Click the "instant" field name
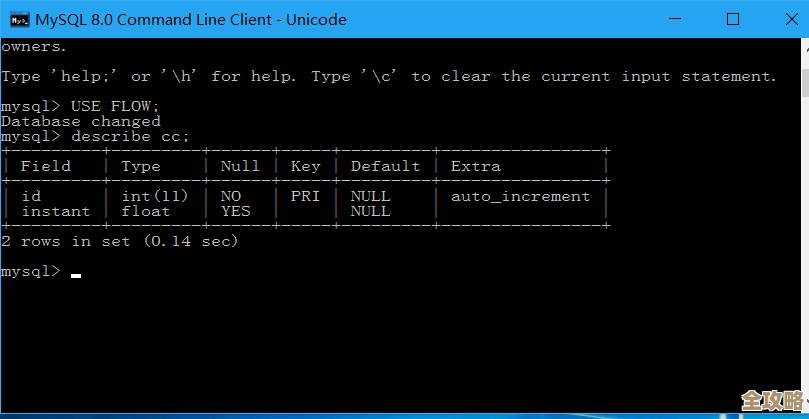The height and width of the screenshot is (419, 809). pos(55,211)
